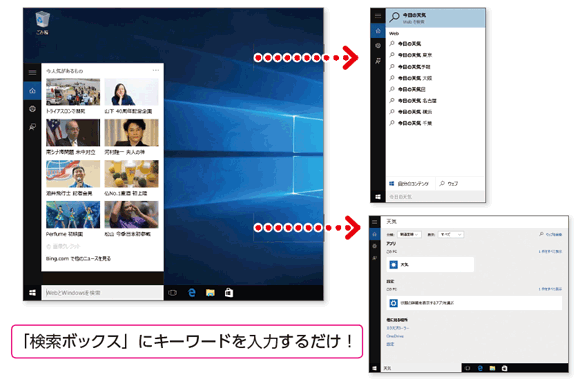This screenshot has width=582, height=386.
Task: Open the feedback icon in the news panel sidebar
Action: point(32,127)
